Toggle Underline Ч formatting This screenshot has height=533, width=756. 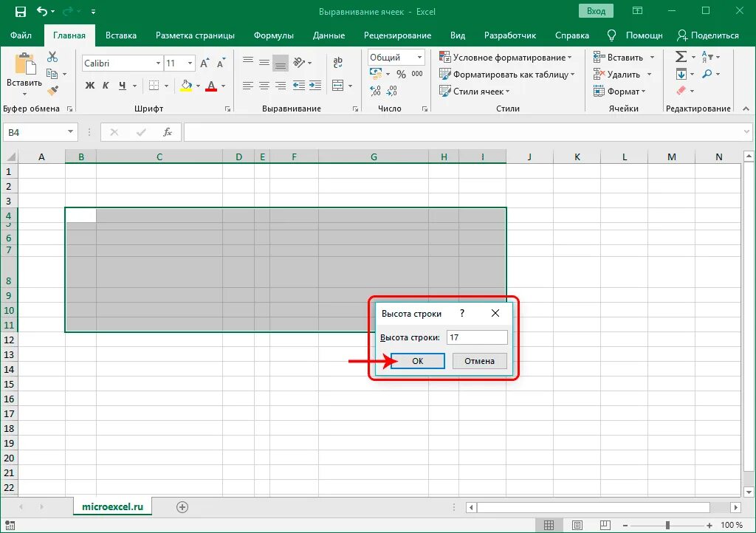(x=123, y=86)
